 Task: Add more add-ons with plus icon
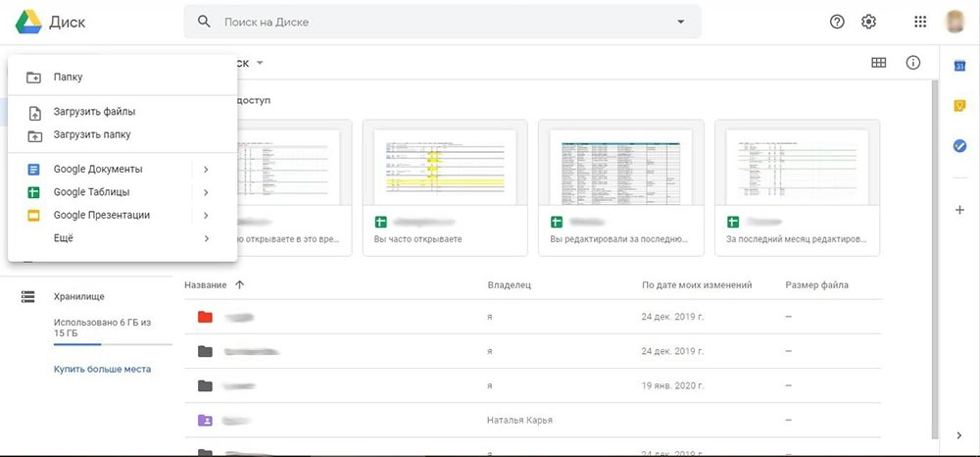point(960,210)
